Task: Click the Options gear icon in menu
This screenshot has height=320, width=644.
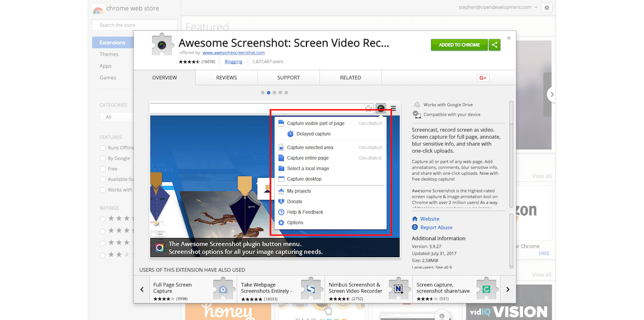Action: pos(281,223)
